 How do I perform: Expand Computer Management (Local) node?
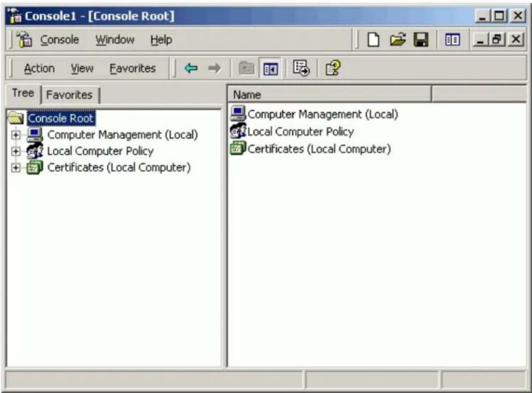(x=15, y=135)
